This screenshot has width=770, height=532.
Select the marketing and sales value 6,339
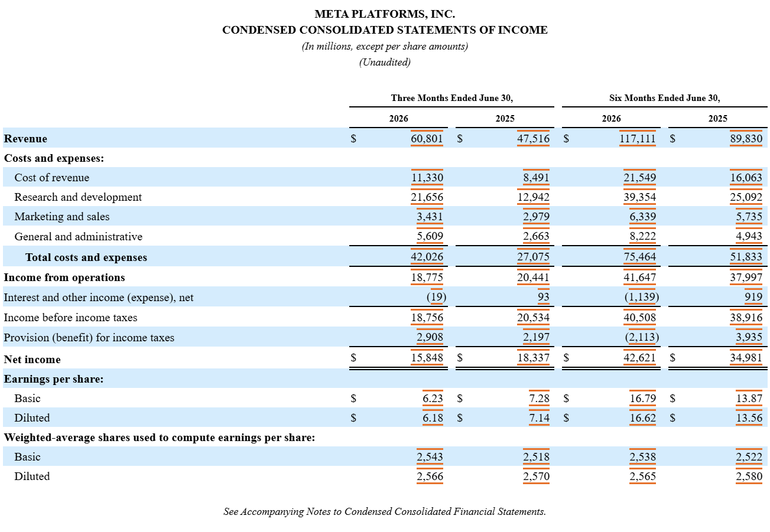point(642,217)
